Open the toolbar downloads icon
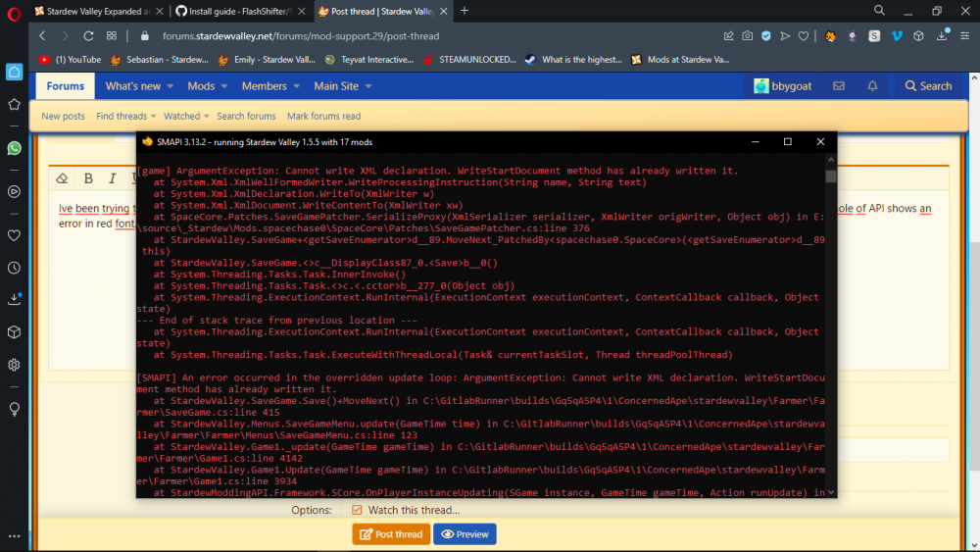 [942, 35]
